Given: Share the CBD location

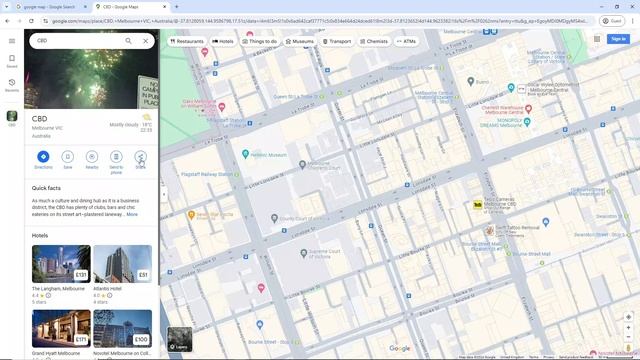Looking at the screenshot, I should click(140, 160).
